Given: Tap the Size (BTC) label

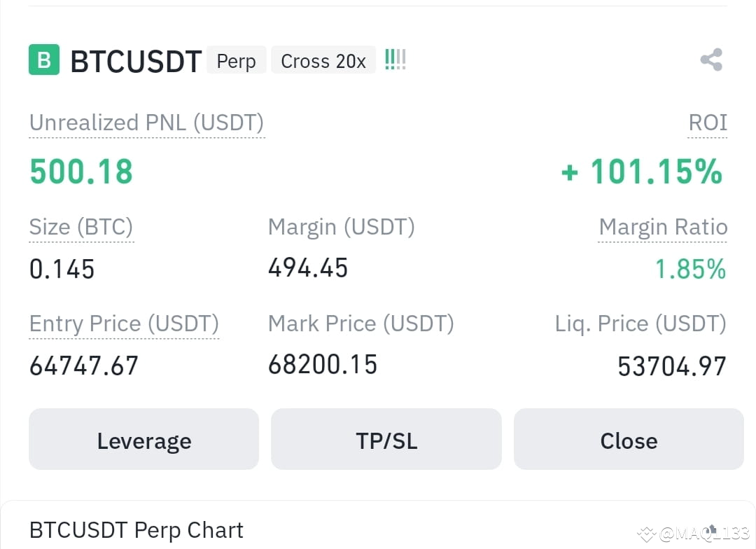Looking at the screenshot, I should coord(81,227).
